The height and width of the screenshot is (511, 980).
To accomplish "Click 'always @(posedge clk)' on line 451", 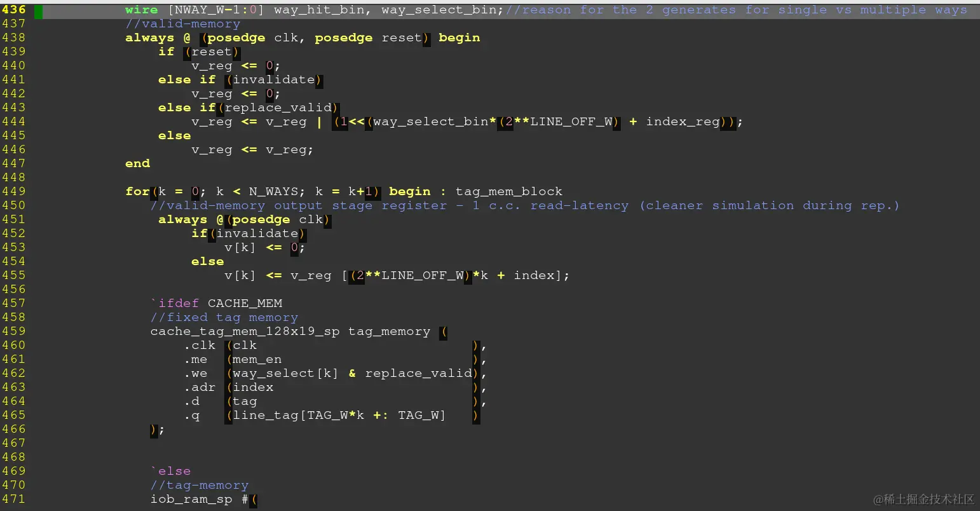I will click(245, 220).
